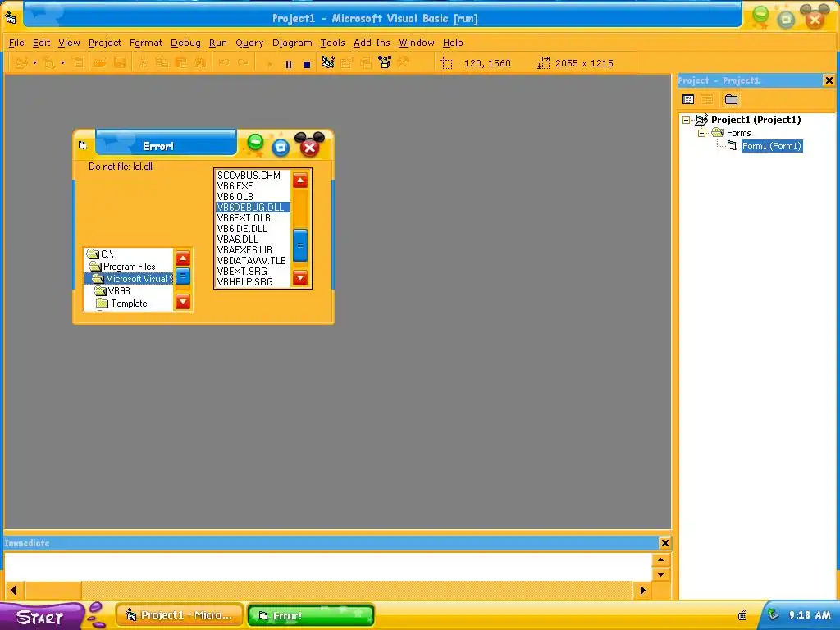This screenshot has height=630, width=840.
Task: Click the Redo toolbar icon
Action: 243,62
